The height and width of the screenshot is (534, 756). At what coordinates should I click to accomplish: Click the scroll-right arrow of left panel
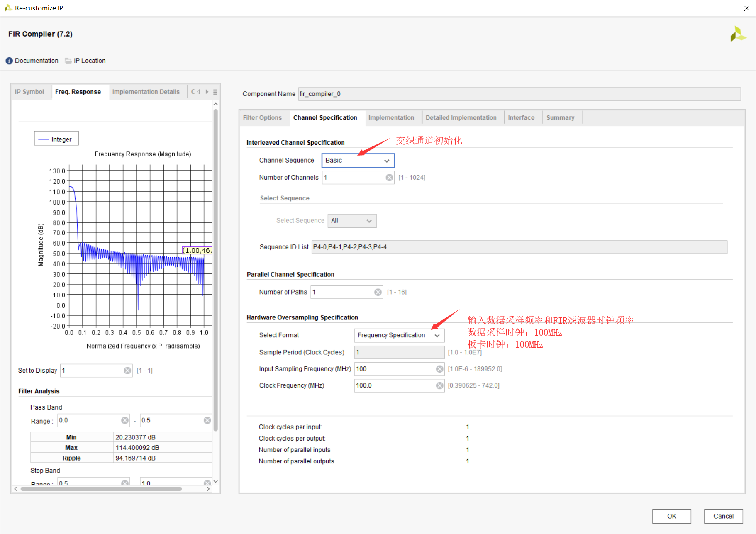(208, 489)
